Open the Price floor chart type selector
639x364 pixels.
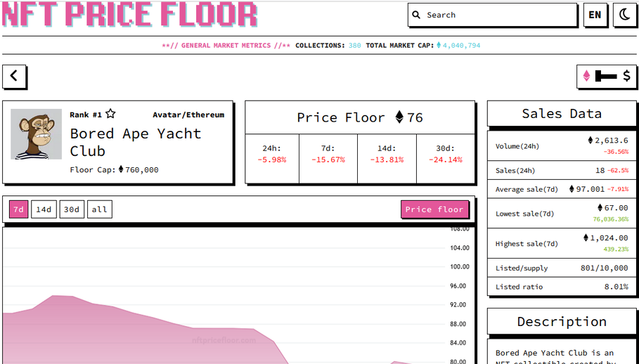point(434,209)
